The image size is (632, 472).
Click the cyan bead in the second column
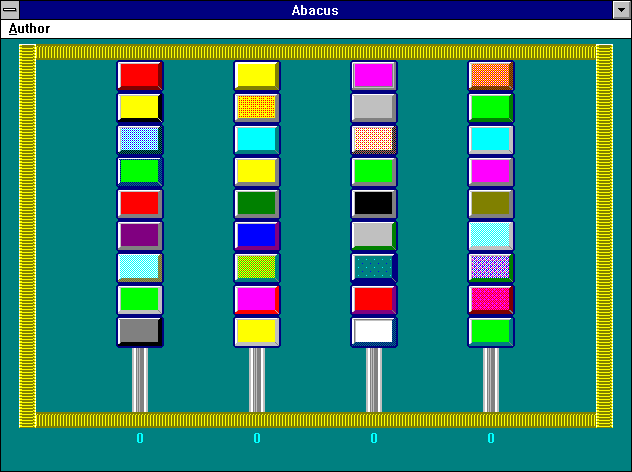point(257,140)
